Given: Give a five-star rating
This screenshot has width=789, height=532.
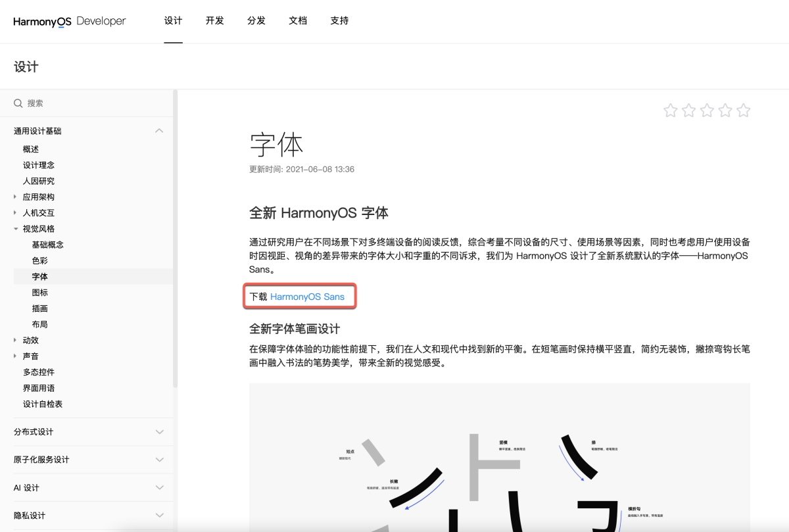Looking at the screenshot, I should point(744,110).
